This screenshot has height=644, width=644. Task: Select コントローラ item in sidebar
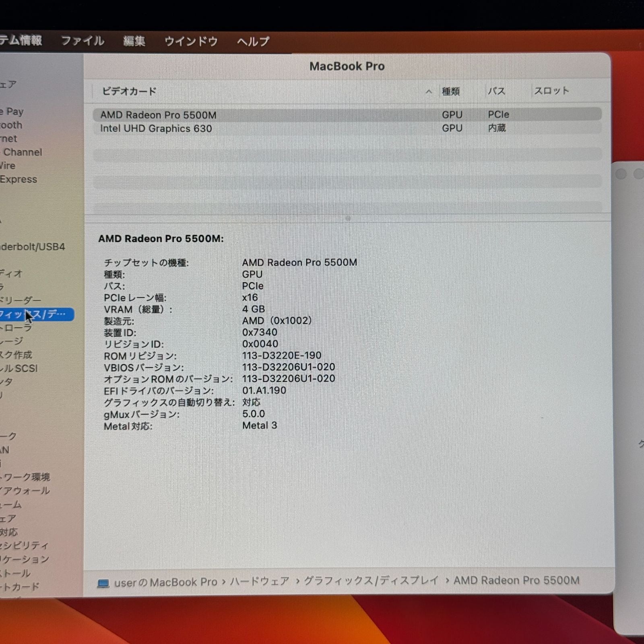(16, 328)
